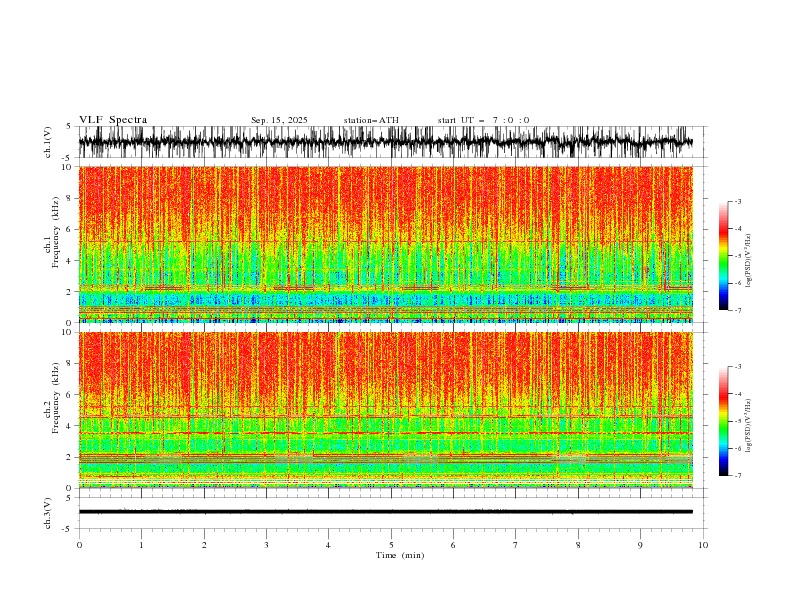Click the 'station=ATH' label

[x=371, y=120]
